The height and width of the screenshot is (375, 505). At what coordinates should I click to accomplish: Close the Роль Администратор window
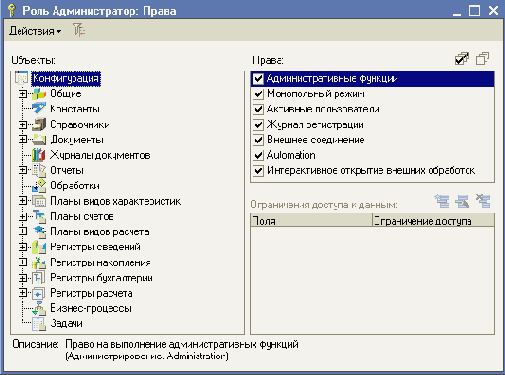coord(493,10)
